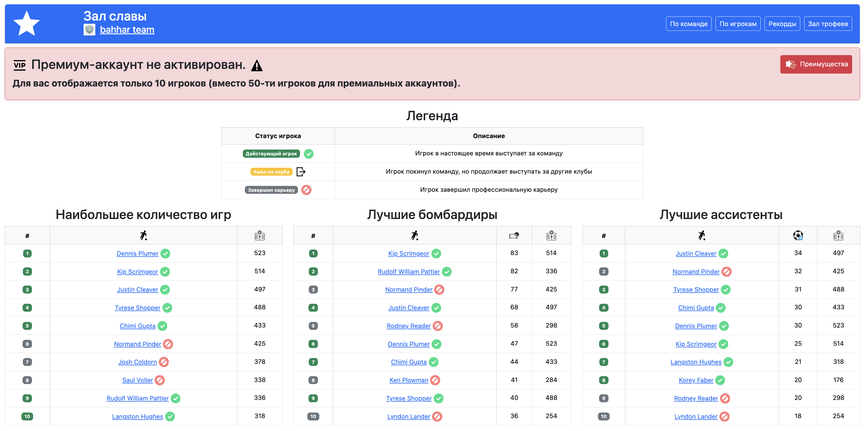868x431 pixels.
Task: Click the no-entry icon beside Rodney Reader
Action: point(438,326)
